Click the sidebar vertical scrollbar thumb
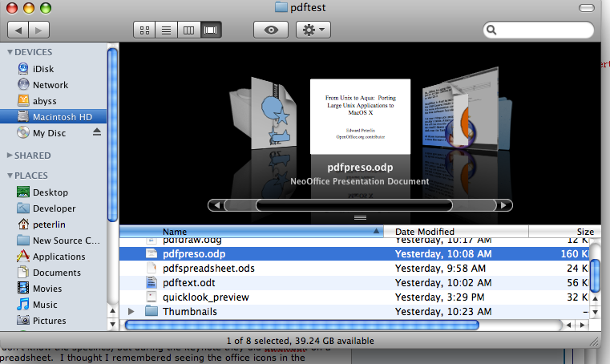Screen dimensions: 610x364 tap(112, 135)
